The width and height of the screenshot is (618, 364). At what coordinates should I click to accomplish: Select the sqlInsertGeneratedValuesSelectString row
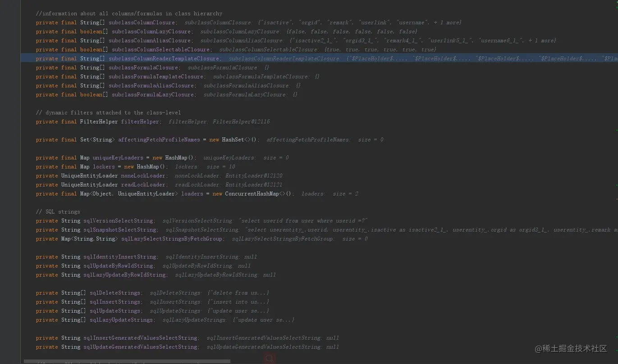[x=135, y=337]
